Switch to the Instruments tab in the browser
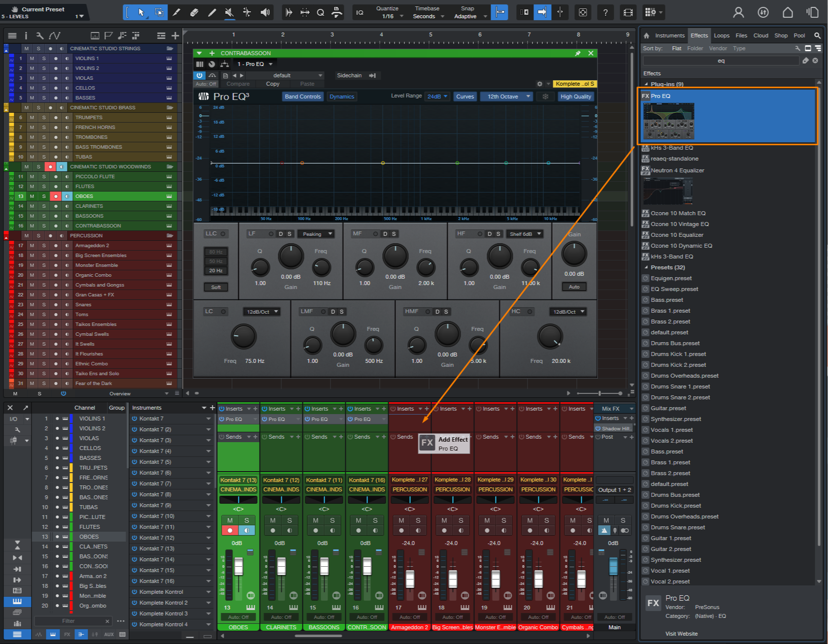The image size is (828, 644). [670, 35]
